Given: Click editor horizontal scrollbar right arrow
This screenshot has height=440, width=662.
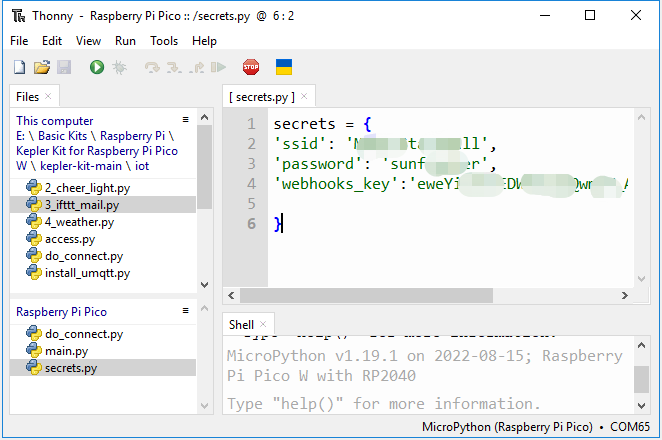Looking at the screenshot, I should (625, 295).
